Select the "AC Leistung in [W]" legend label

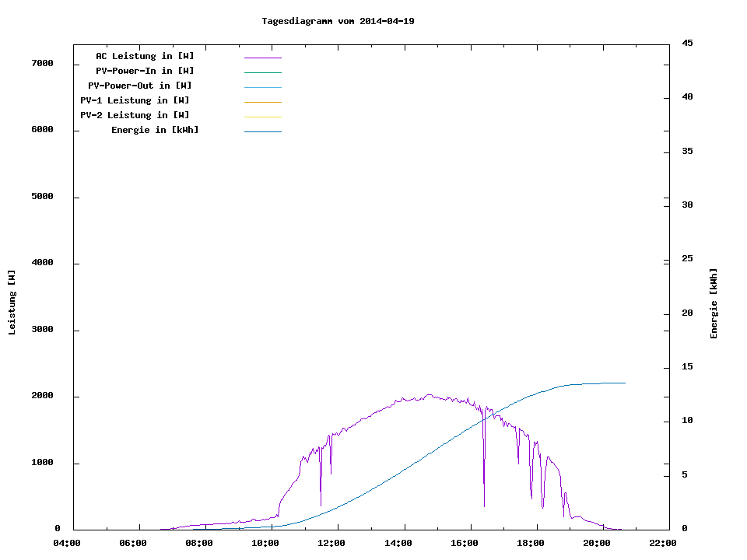coord(145,56)
